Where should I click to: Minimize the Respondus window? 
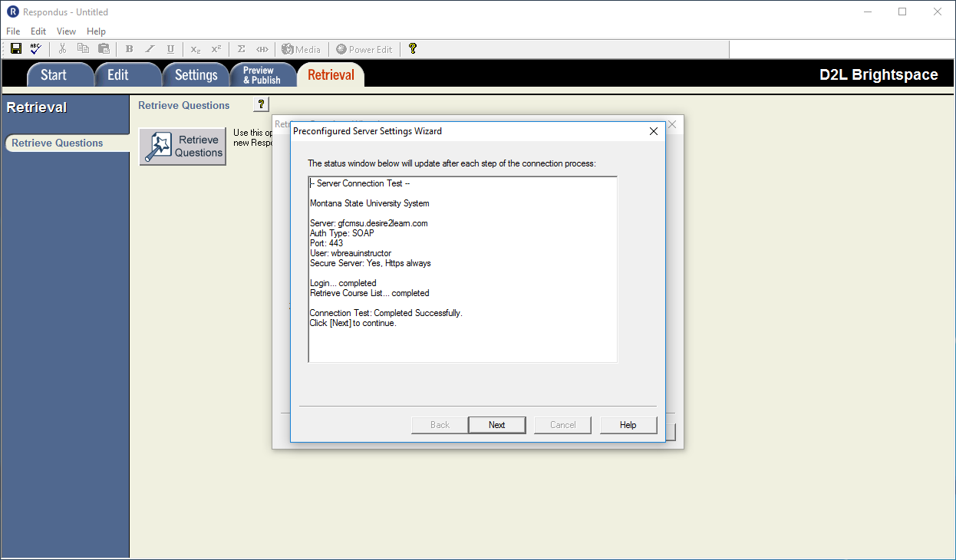(867, 12)
